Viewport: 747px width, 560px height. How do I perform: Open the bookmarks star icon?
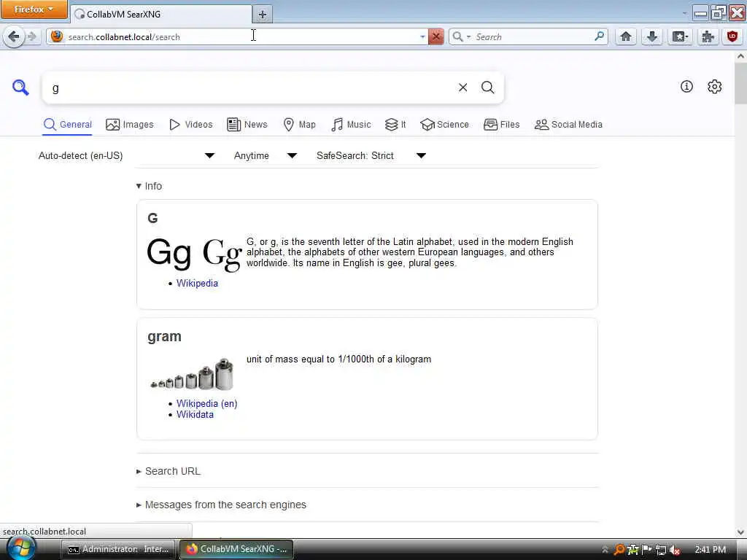click(679, 36)
